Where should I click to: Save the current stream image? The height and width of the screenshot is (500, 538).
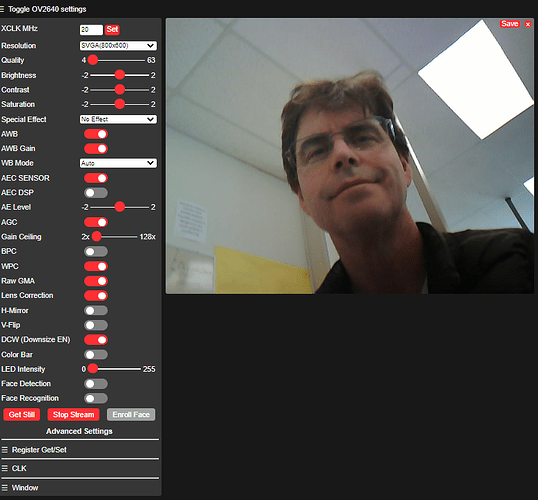pyautogui.click(x=510, y=24)
